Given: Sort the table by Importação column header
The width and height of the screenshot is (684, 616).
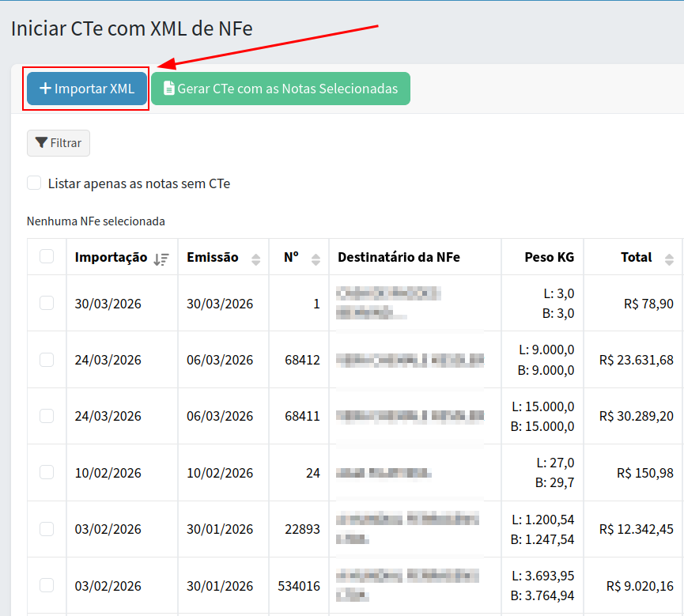Looking at the screenshot, I should tap(111, 257).
